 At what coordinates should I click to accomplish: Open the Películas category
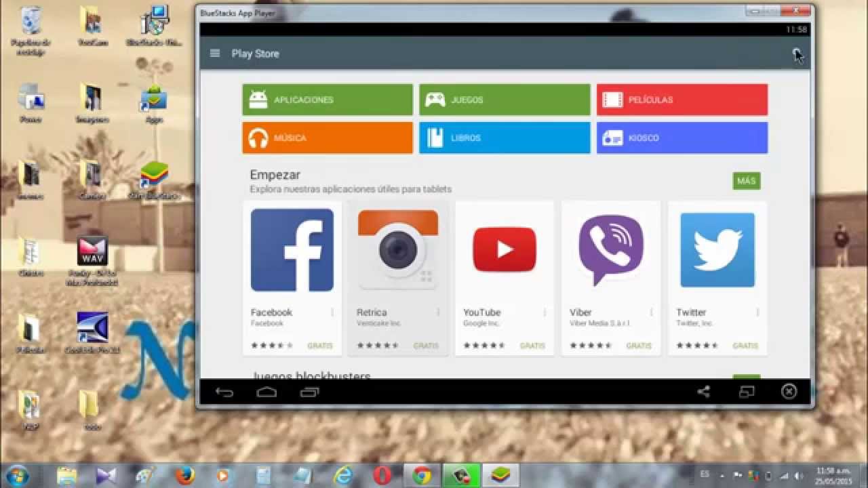click(682, 100)
